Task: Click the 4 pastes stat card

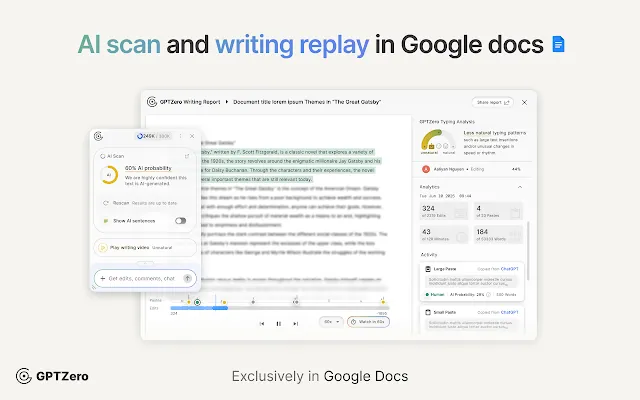Action: tap(498, 211)
